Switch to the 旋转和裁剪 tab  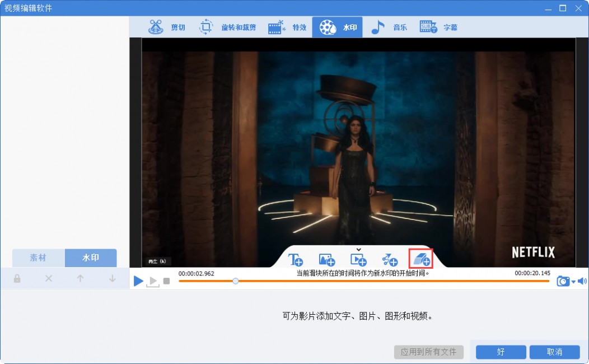tap(228, 27)
